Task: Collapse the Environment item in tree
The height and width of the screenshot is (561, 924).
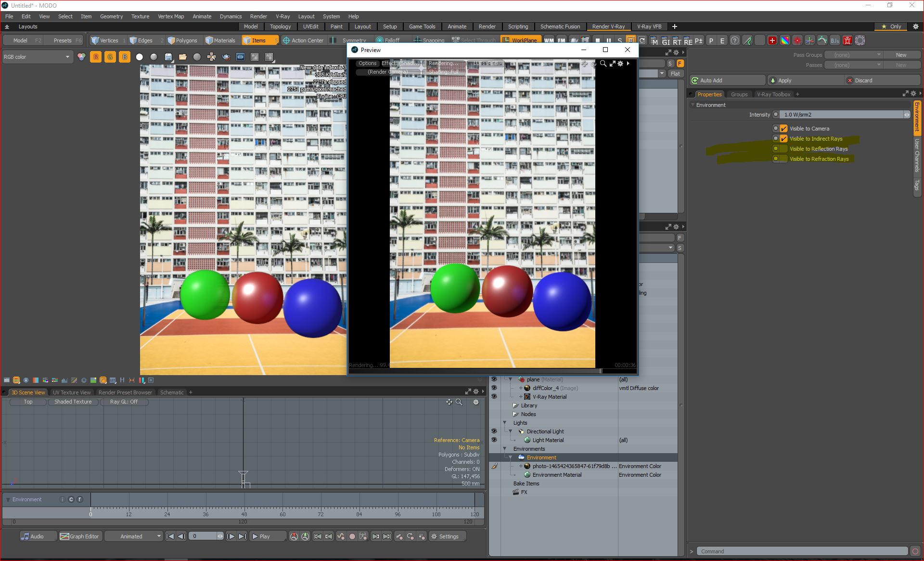Action: pyautogui.click(x=511, y=457)
